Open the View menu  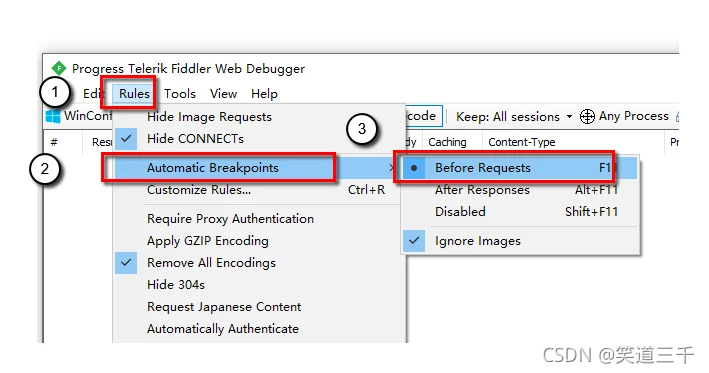coord(223,94)
